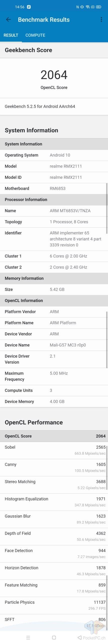Tap the 2064 OpenCL Score number
This screenshot has height=644, width=108.
(x=54, y=75)
